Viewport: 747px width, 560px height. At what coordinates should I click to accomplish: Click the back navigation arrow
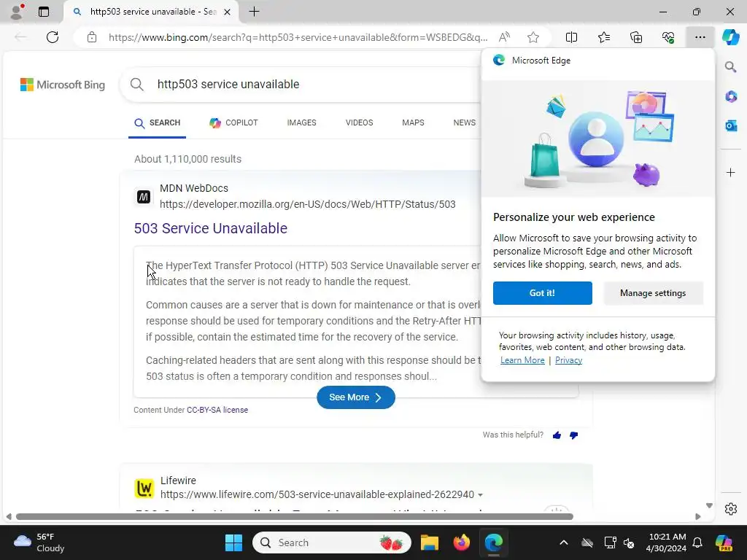click(x=20, y=37)
